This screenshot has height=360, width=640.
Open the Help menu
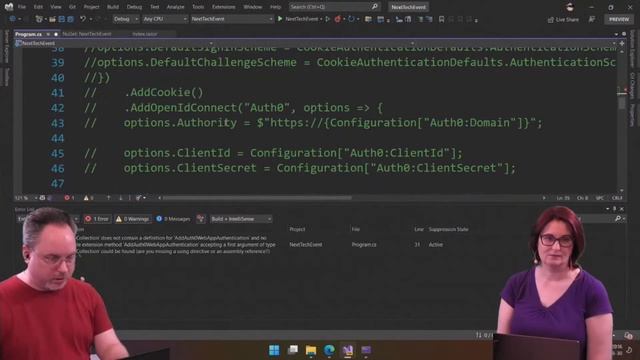tap(276, 7)
